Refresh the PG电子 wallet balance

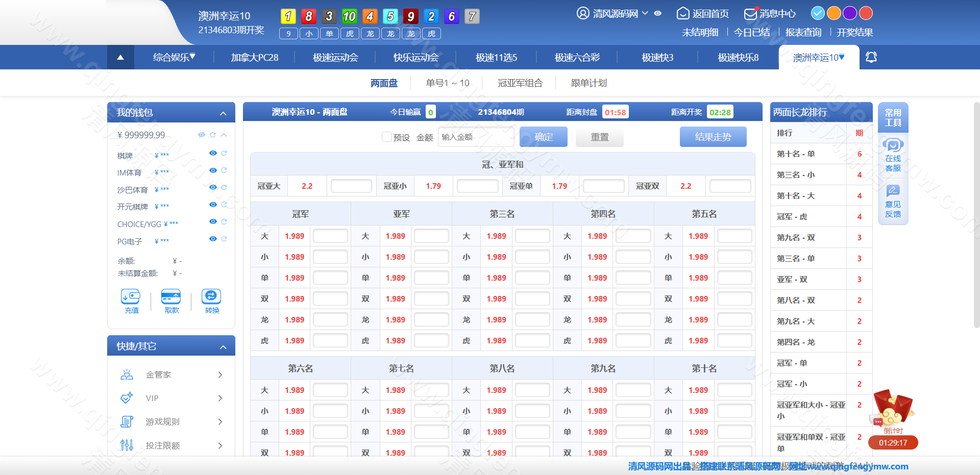224,239
